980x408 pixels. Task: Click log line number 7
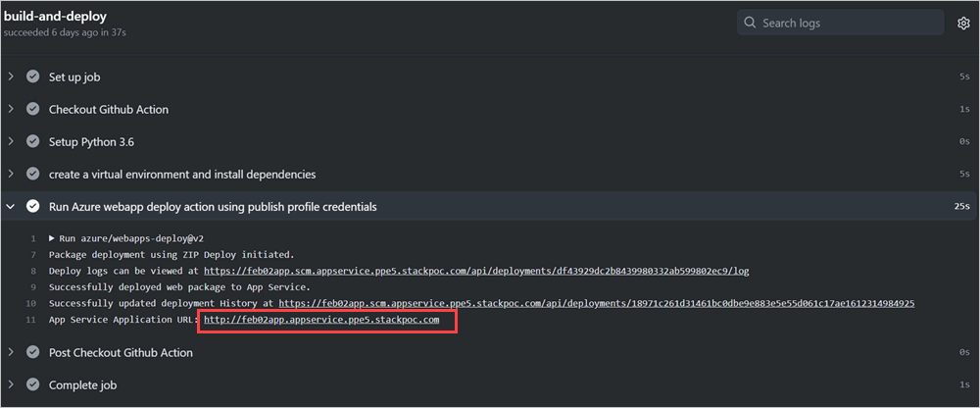(32, 255)
